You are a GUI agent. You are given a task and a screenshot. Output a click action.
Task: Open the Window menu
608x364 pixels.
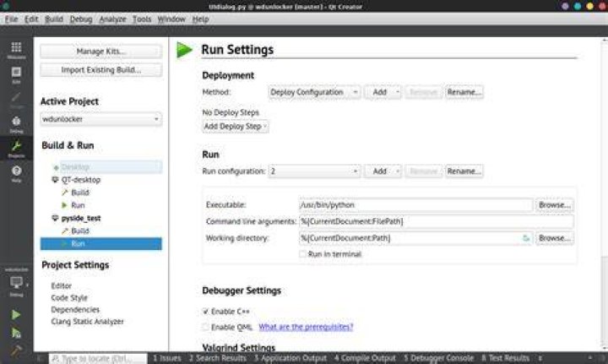[171, 19]
